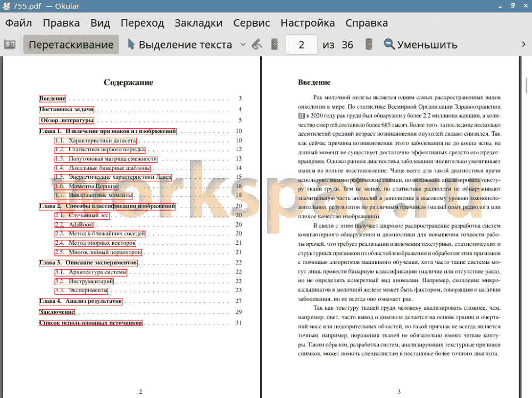
Task: Jump to 2.2. AdaBoost section
Action: [74, 225]
